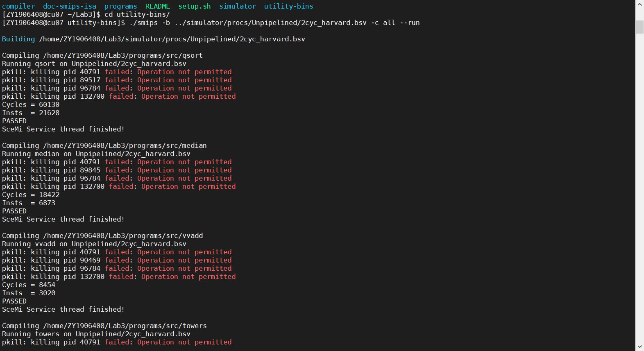The width and height of the screenshot is (644, 351).
Task: Click the 'Running vvadd on' line
Action: click(94, 244)
